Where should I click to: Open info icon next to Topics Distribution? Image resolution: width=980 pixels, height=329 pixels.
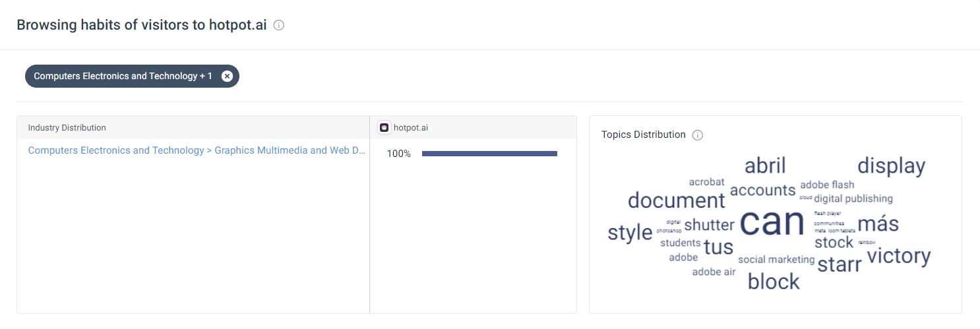click(698, 135)
